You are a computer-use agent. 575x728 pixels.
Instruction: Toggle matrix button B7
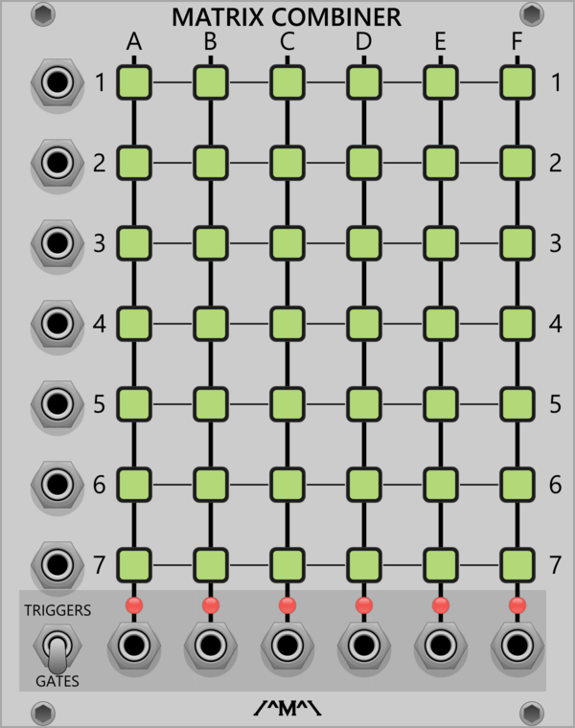pyautogui.click(x=211, y=565)
